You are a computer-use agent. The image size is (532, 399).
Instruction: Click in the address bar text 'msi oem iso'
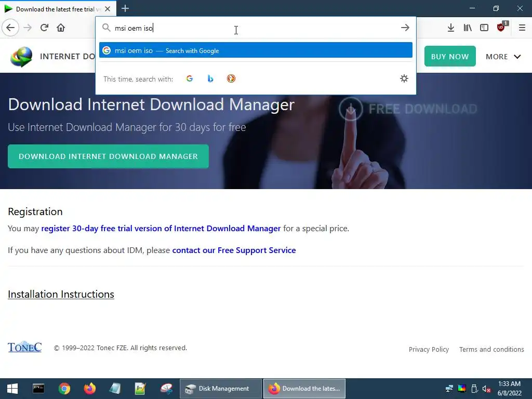tap(134, 28)
